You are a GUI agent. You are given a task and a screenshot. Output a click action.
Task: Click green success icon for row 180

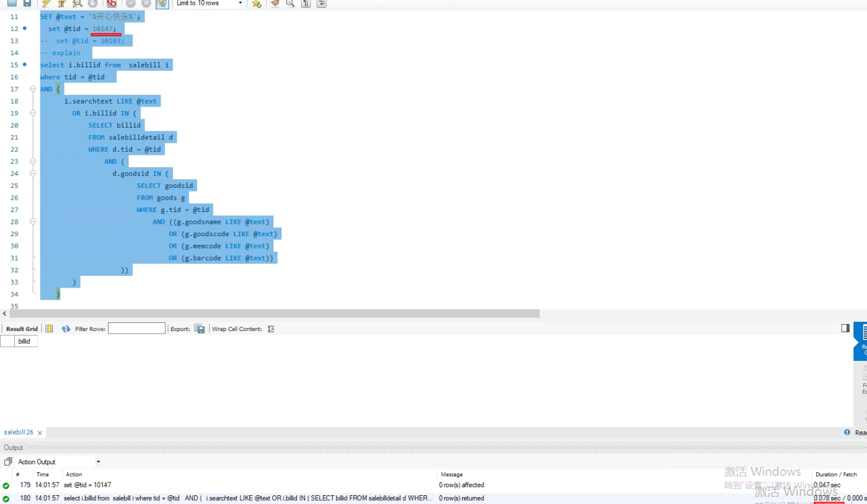[6, 498]
